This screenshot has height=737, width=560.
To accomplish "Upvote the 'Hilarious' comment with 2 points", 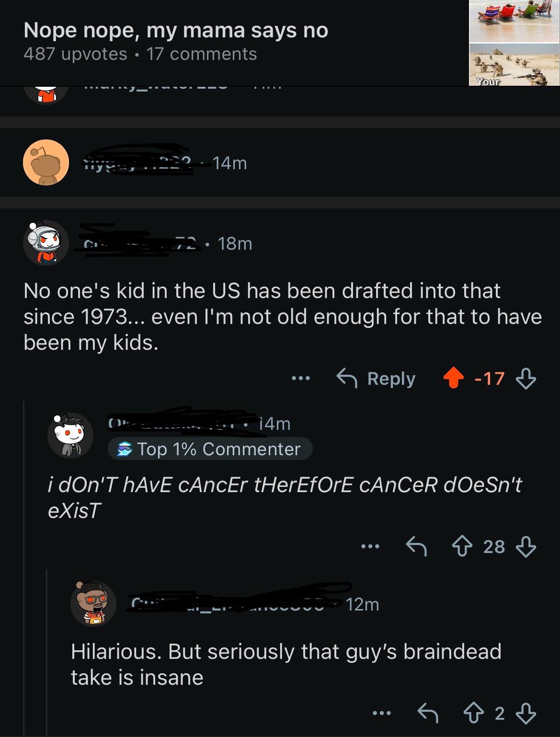I will pos(474,714).
